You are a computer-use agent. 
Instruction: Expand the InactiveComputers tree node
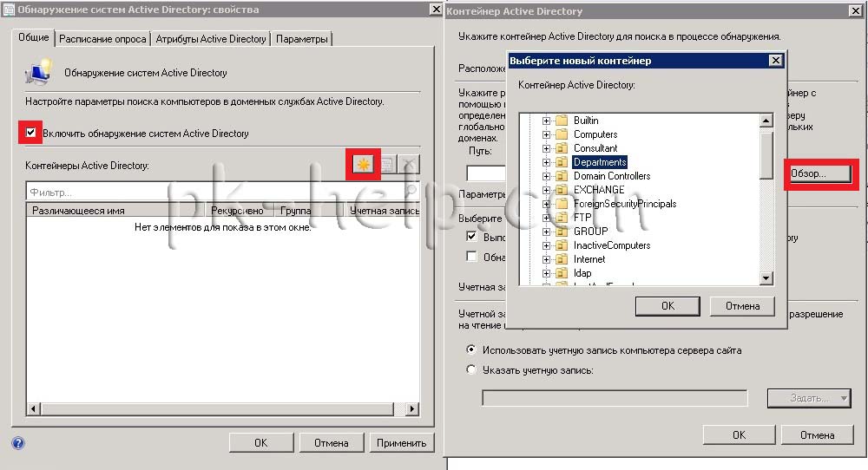point(546,245)
